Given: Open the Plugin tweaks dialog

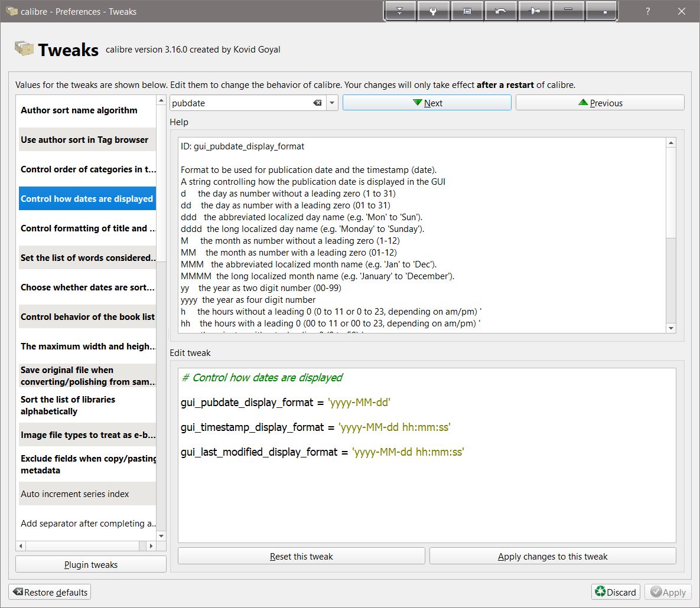Looking at the screenshot, I should coord(90,564).
